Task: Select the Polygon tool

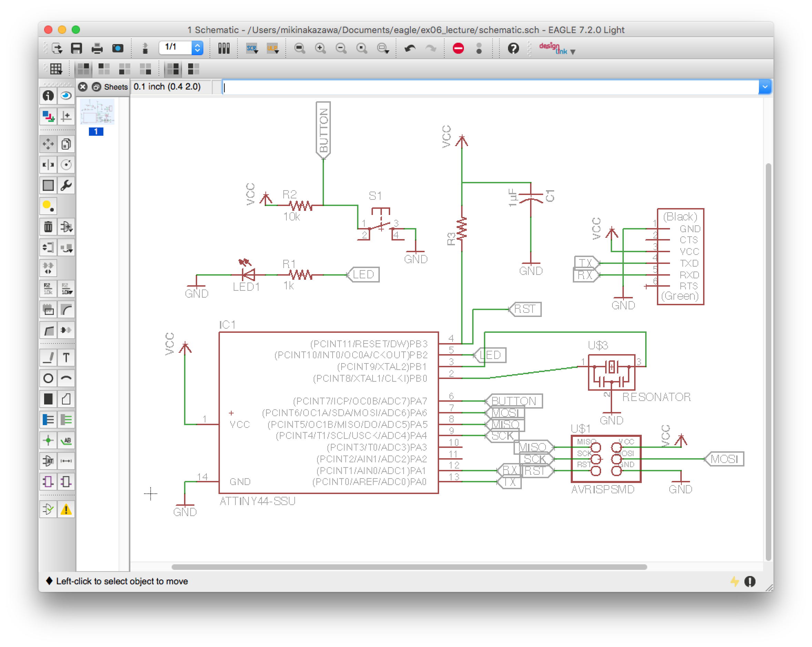Action: (66, 399)
